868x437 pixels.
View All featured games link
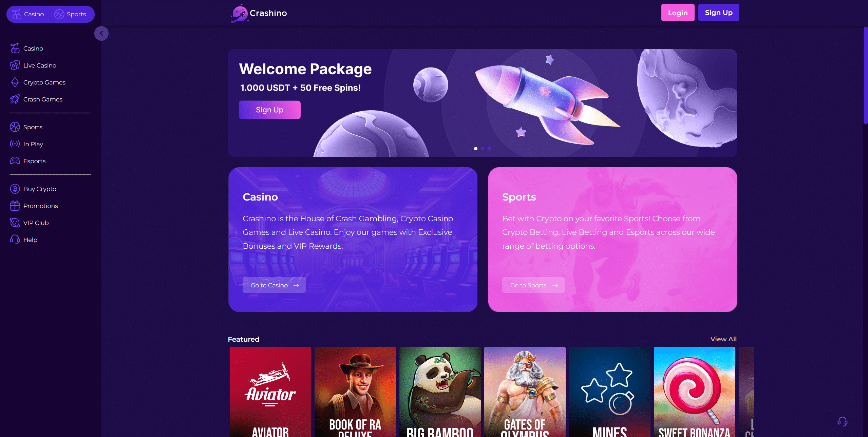(723, 339)
